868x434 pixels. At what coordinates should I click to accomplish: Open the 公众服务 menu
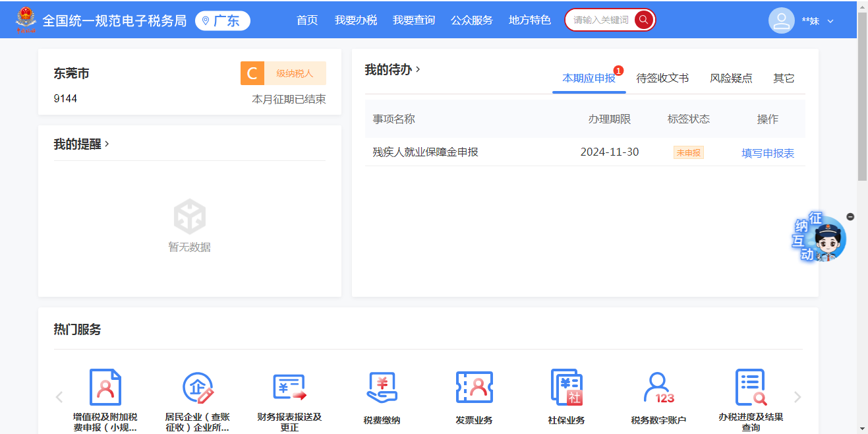(472, 20)
